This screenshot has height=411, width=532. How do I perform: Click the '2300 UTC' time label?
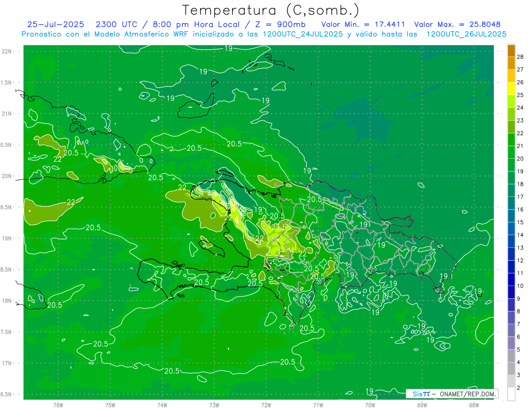[117, 24]
